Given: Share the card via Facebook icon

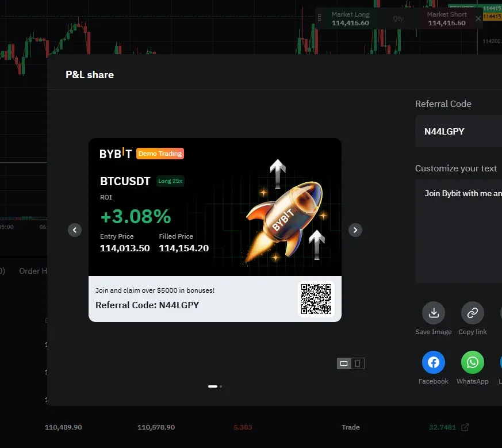Looking at the screenshot, I should point(434,362).
